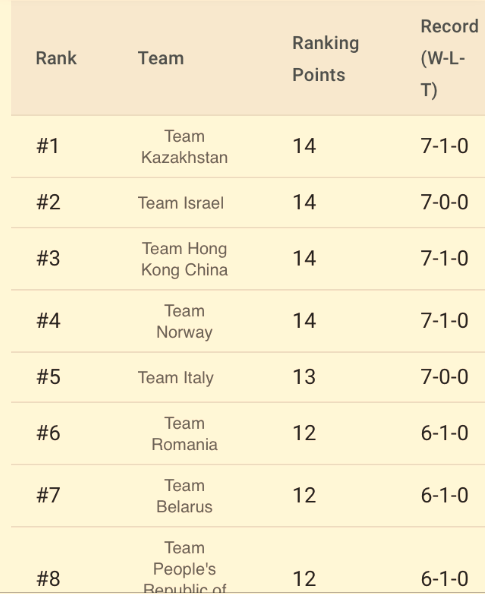
Task: Sort by the Ranking Points header
Action: (x=325, y=59)
